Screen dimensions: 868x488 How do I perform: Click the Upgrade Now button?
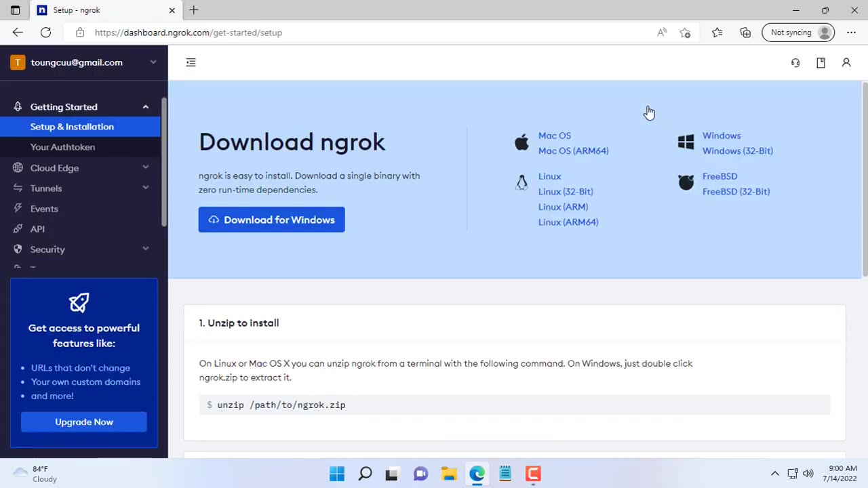[84, 422]
